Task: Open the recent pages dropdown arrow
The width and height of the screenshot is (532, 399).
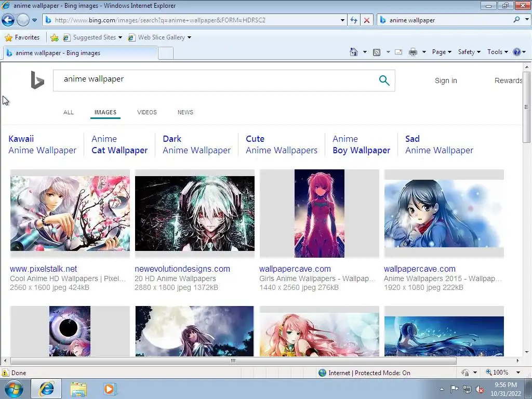Action: tap(34, 20)
